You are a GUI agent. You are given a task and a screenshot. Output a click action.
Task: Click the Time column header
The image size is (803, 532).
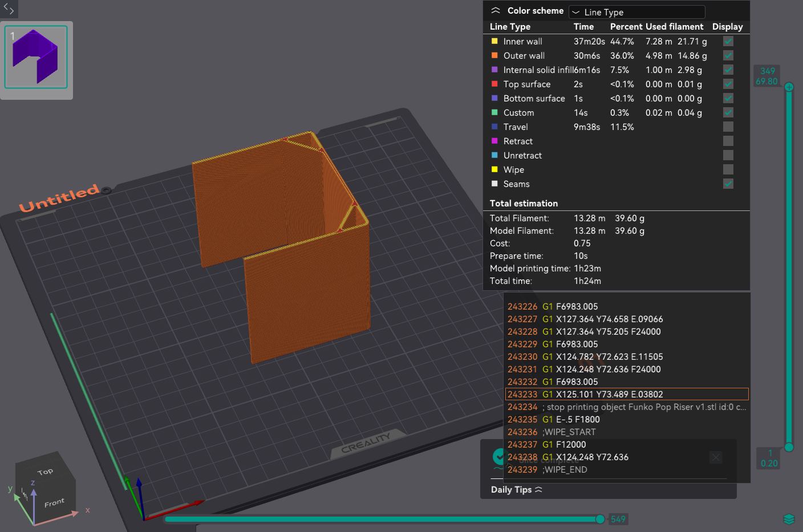583,27
